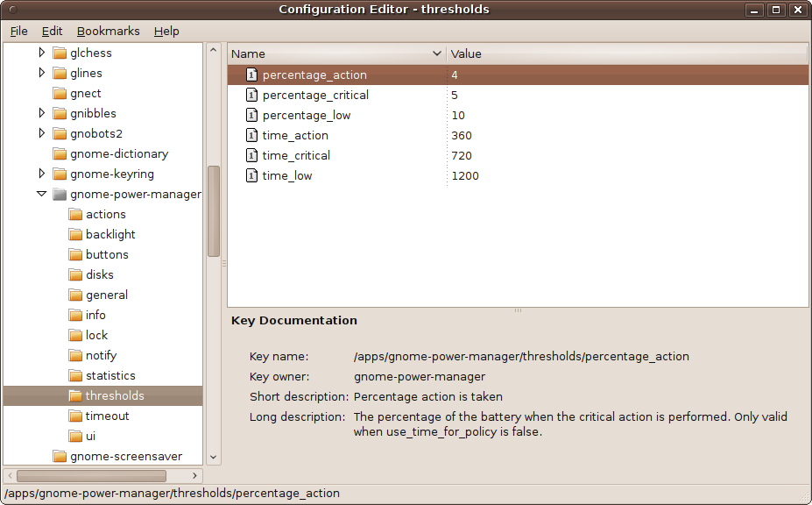This screenshot has width=812, height=505.
Task: Select the percentage_critical key name
Action: (x=315, y=95)
